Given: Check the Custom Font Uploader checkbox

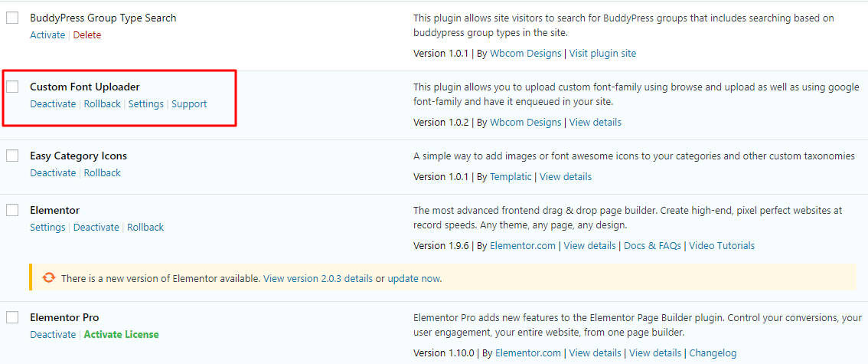Looking at the screenshot, I should pos(12,87).
